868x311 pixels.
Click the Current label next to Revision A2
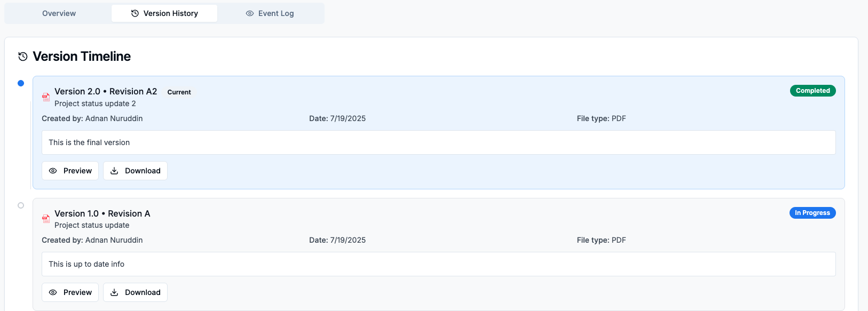[179, 92]
